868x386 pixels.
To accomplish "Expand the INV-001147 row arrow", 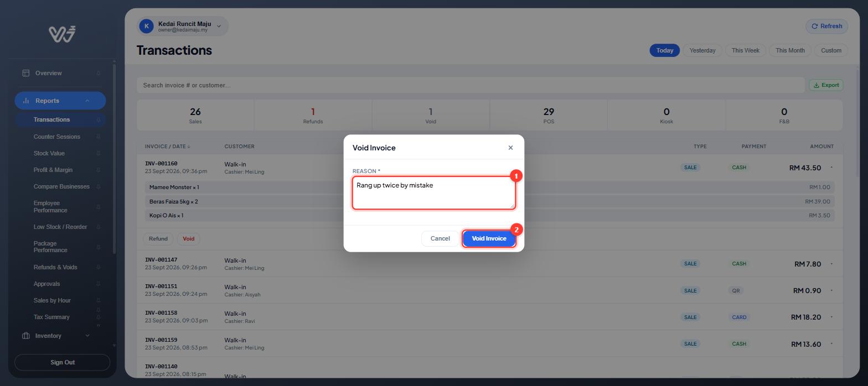I will coord(831,264).
